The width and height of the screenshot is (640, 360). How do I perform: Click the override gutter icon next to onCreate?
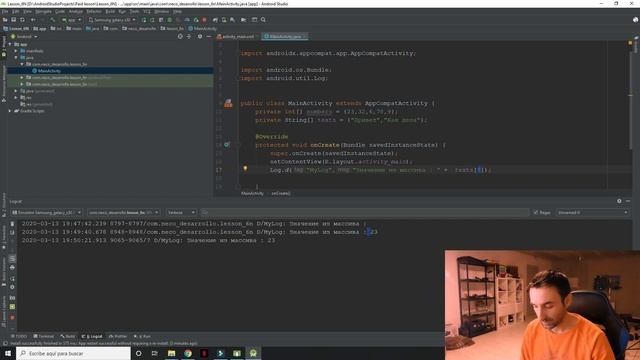click(227, 144)
